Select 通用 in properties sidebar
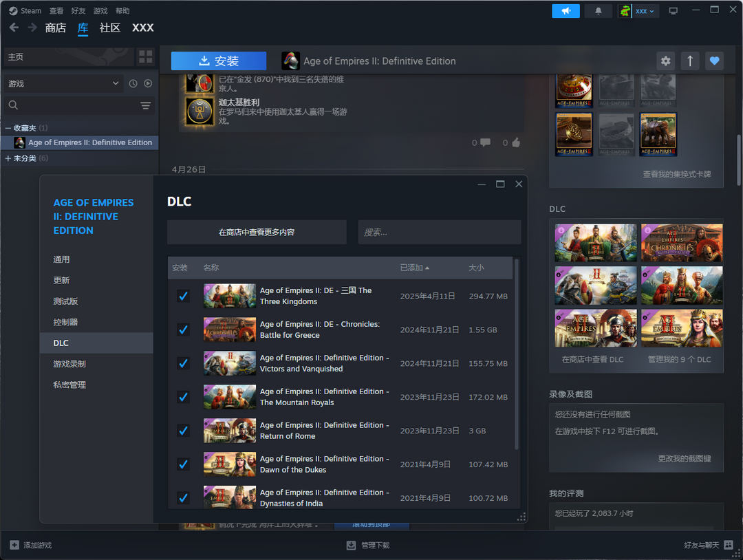Screen dimensions: 743x560 click(x=97, y=259)
